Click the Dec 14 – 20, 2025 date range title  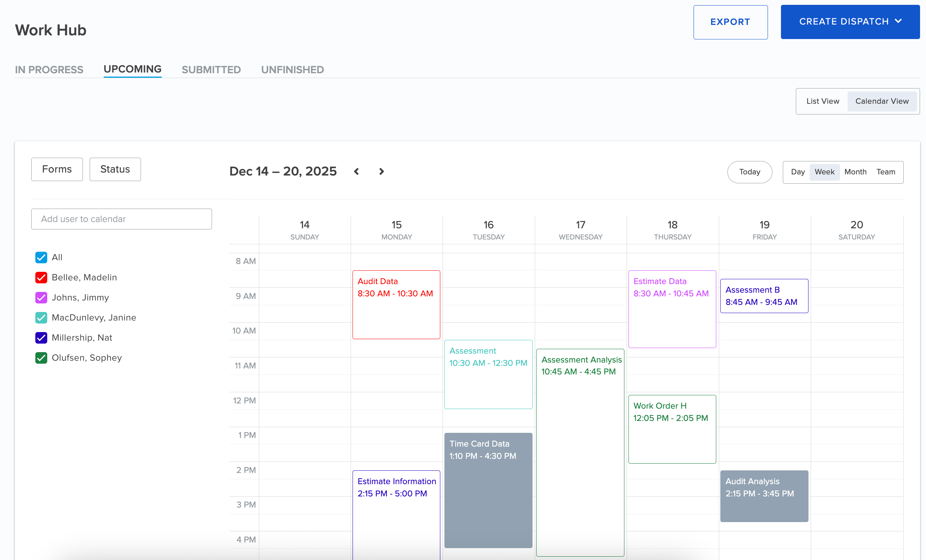tap(283, 171)
